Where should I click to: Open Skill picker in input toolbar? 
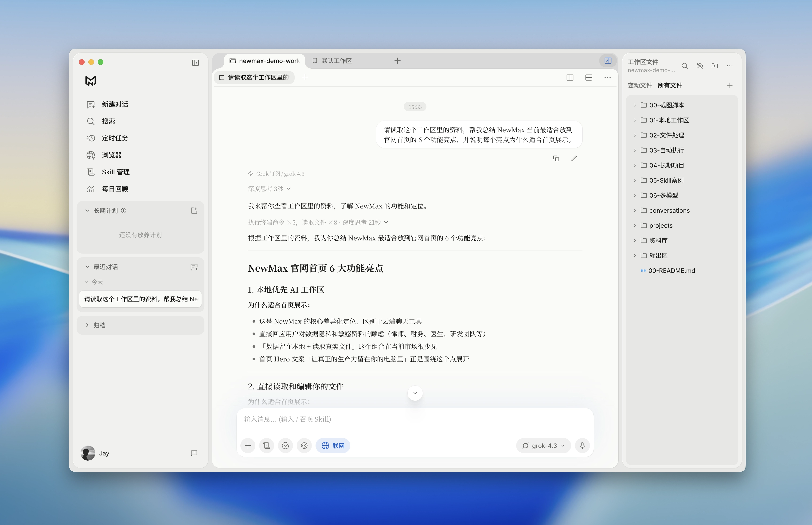coord(266,446)
